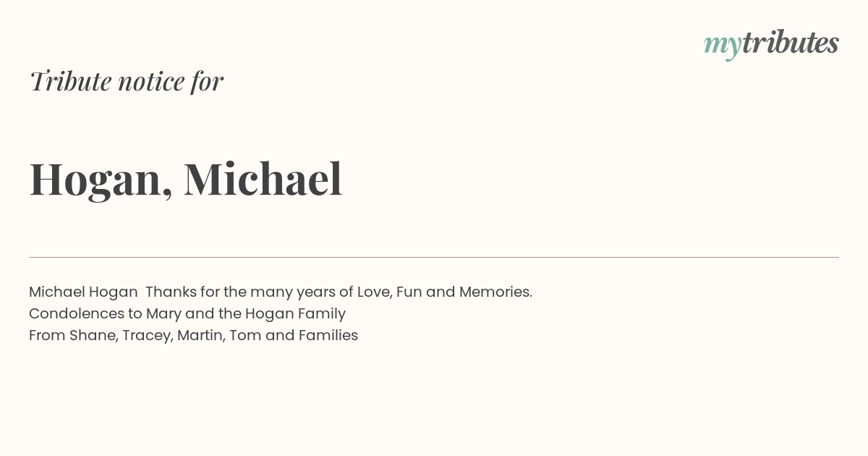Select the word "Hogan" in the large heading

click(x=96, y=181)
